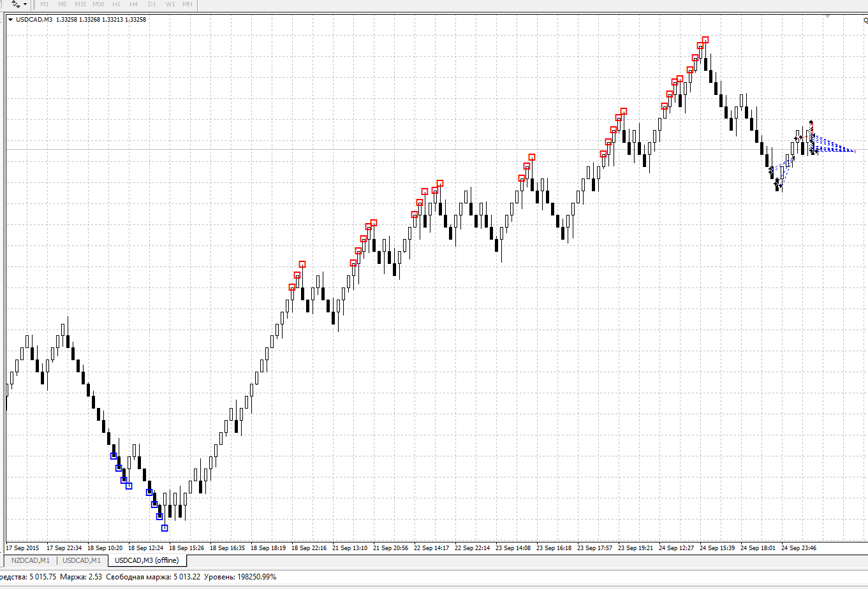The image size is (868, 589).
Task: Click the 18 Sep 10:20 time label
Action: click(x=105, y=548)
